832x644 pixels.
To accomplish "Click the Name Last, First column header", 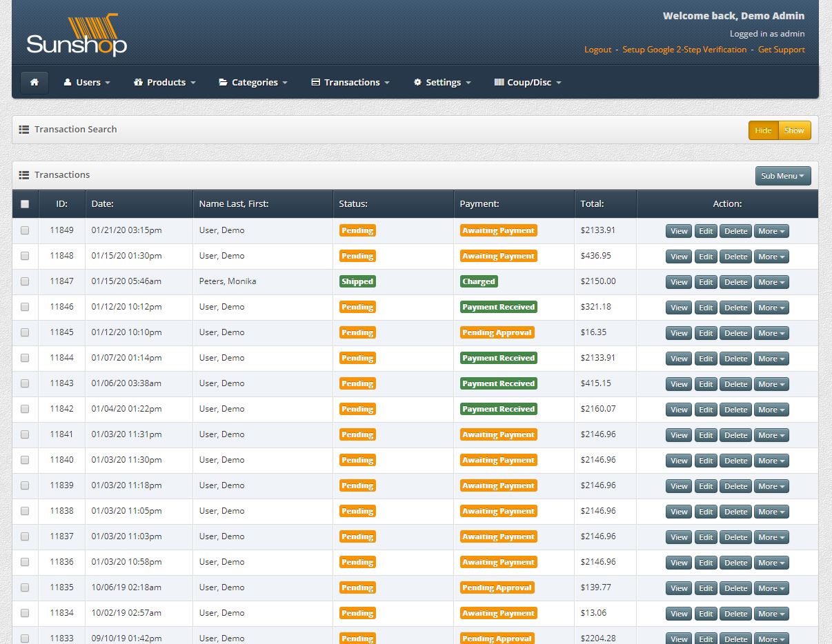I will click(x=234, y=204).
